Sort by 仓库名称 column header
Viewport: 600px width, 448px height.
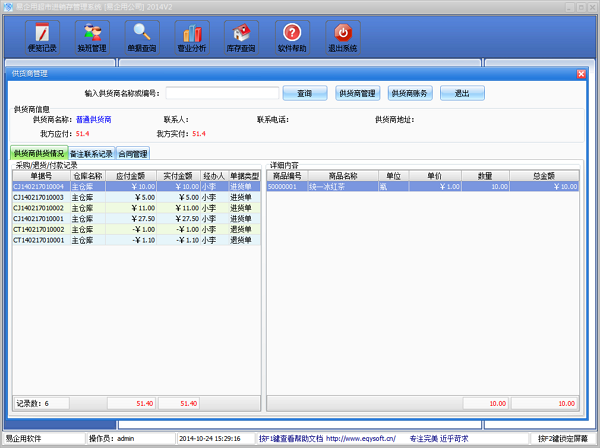(x=88, y=176)
